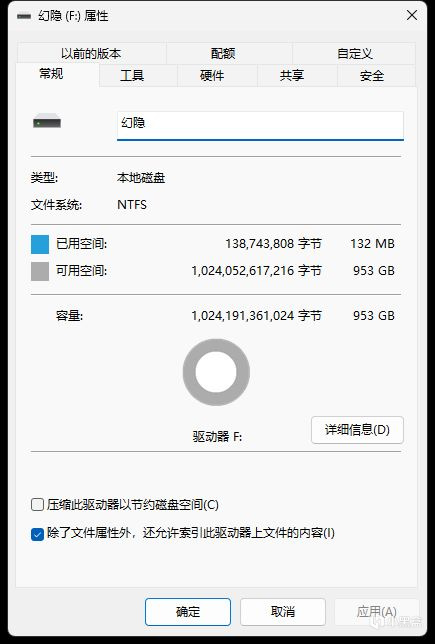Click the disk usage donut chart
Image resolution: width=435 pixels, height=644 pixels.
[216, 372]
